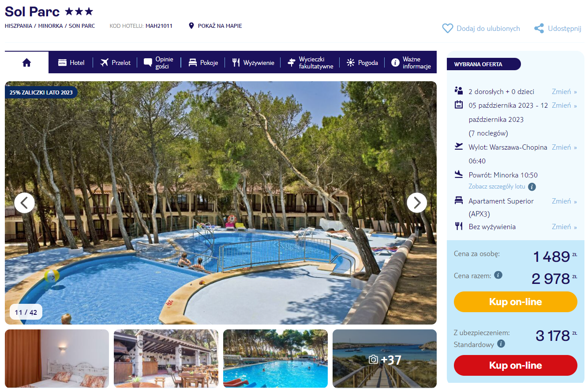Click info icon beside Zobacz szczegóły lotu

point(532,187)
